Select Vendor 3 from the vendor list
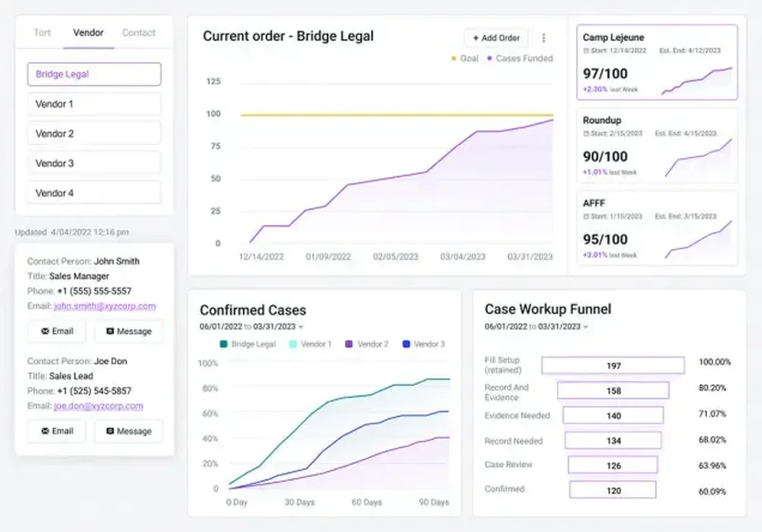 pyautogui.click(x=94, y=163)
